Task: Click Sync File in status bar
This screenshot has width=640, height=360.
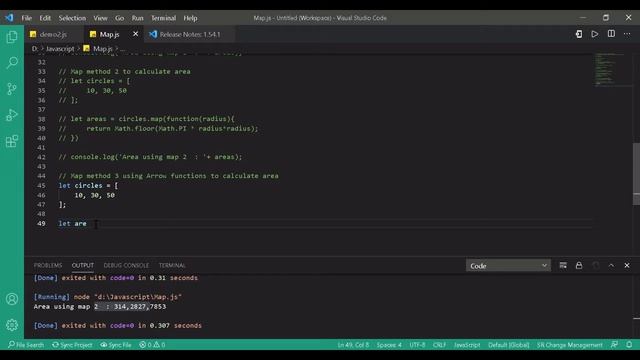Action: (116, 345)
